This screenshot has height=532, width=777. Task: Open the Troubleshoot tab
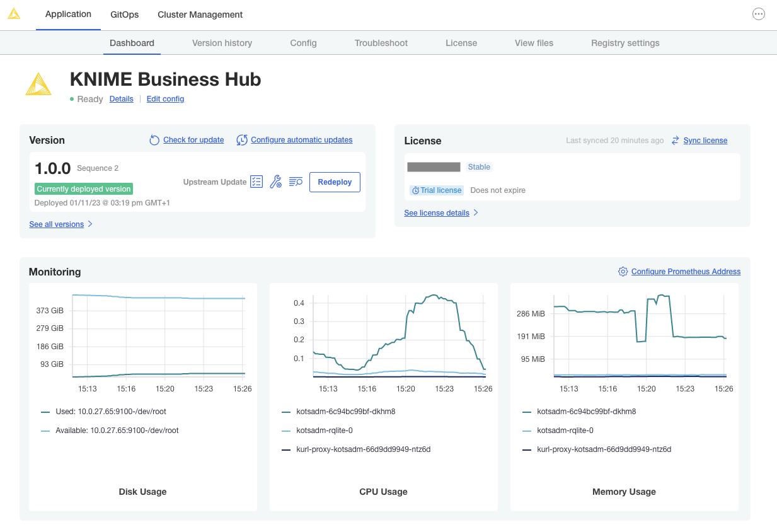(x=381, y=43)
